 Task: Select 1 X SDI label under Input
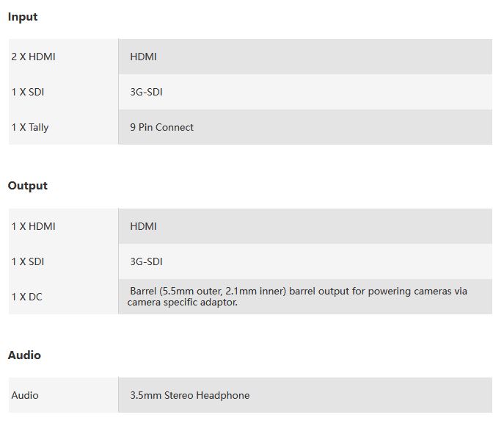point(28,92)
